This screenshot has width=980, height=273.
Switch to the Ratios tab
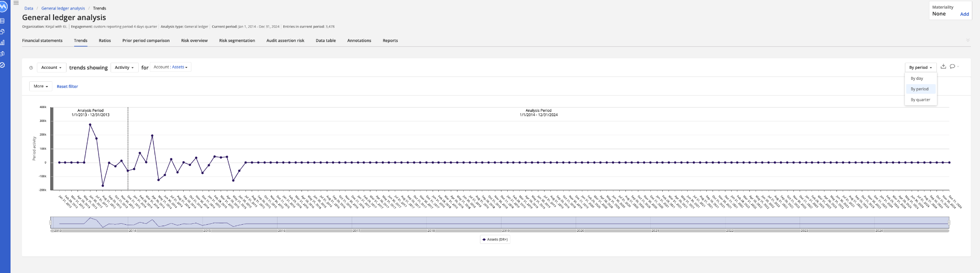[x=105, y=41]
